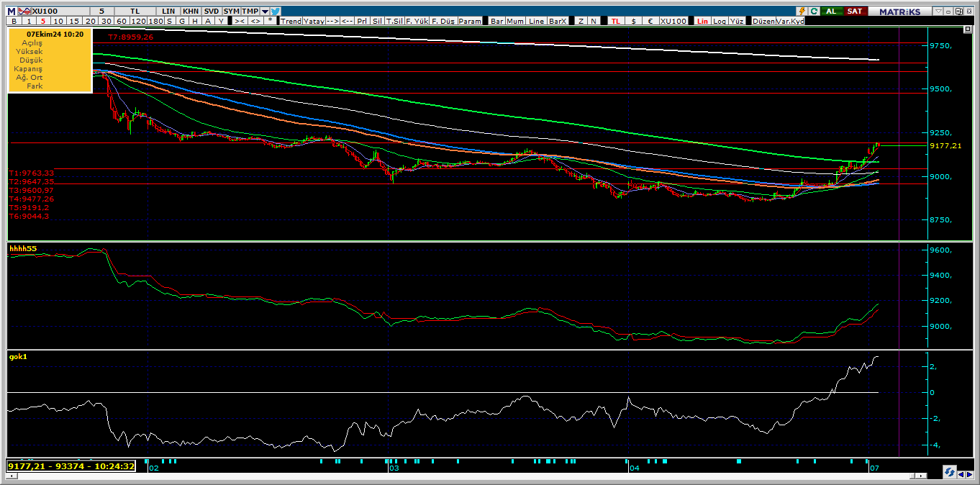Click the <> expand chart button
980x485 pixels.
point(255,21)
